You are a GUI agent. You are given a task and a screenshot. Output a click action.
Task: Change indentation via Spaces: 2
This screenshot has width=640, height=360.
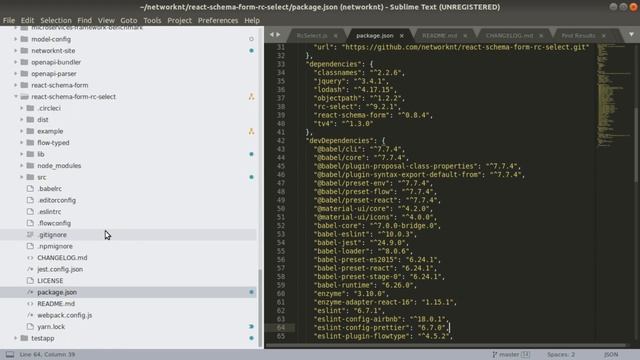561,354
